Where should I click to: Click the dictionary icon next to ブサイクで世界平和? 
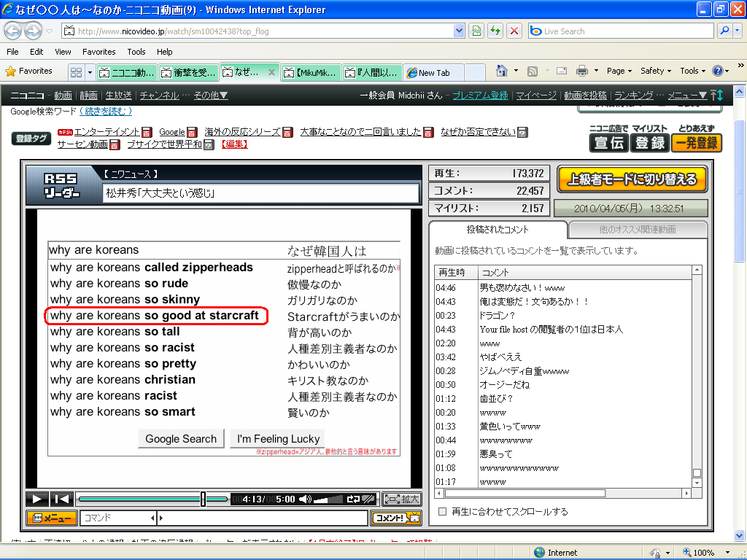pos(209,144)
